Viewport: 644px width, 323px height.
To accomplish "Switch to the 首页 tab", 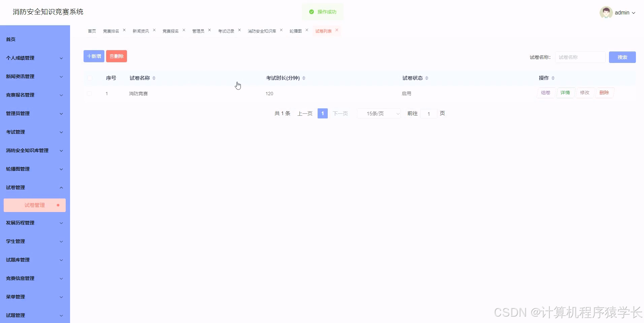I will [92, 31].
